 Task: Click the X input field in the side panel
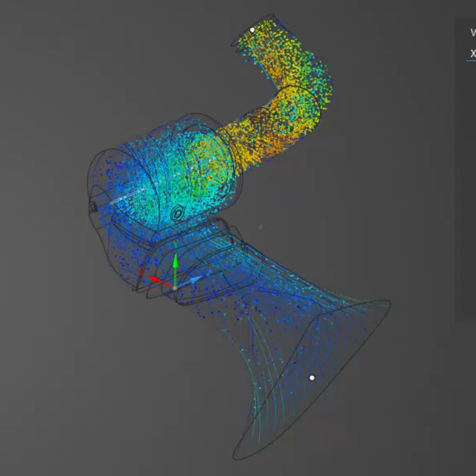[472, 53]
